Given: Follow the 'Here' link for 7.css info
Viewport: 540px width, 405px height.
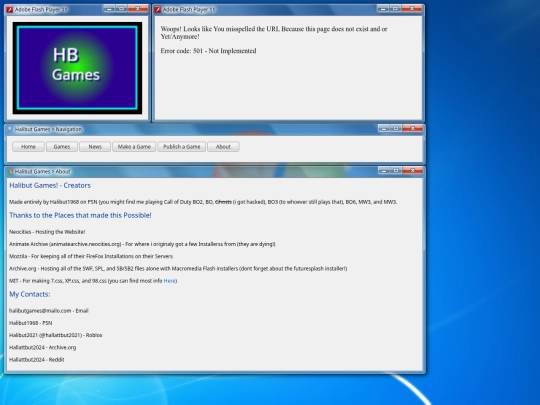Looking at the screenshot, I should click(x=169, y=281).
